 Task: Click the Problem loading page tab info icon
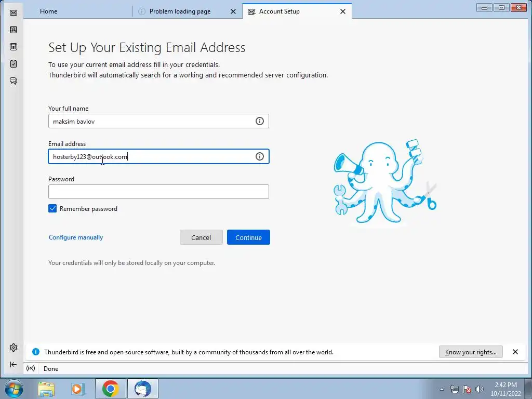pos(141,11)
